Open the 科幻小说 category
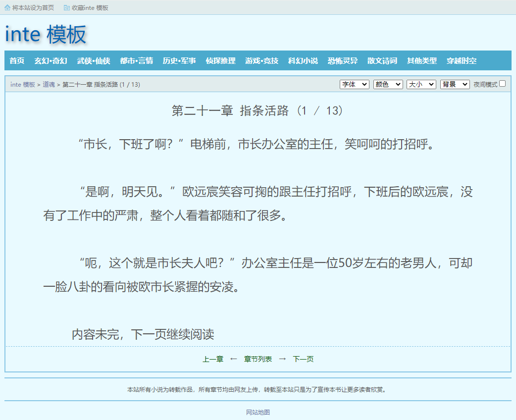 pyautogui.click(x=303, y=60)
